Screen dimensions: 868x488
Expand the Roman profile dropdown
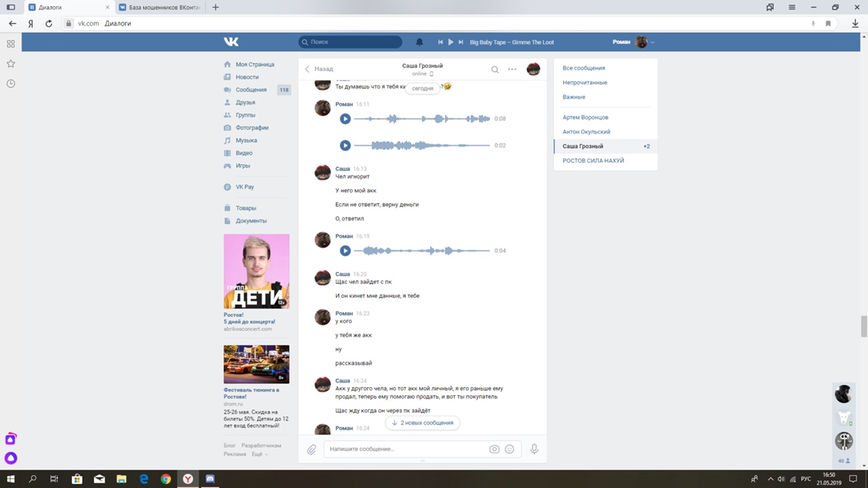[652, 42]
